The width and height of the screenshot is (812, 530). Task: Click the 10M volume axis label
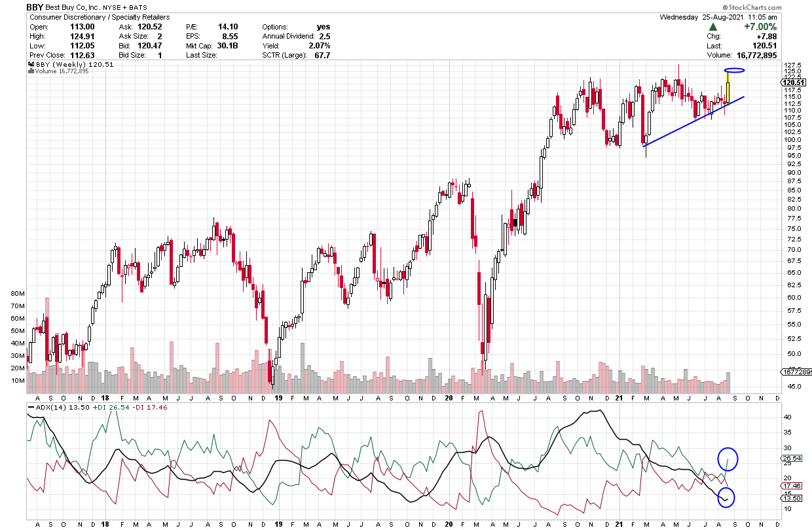point(18,381)
